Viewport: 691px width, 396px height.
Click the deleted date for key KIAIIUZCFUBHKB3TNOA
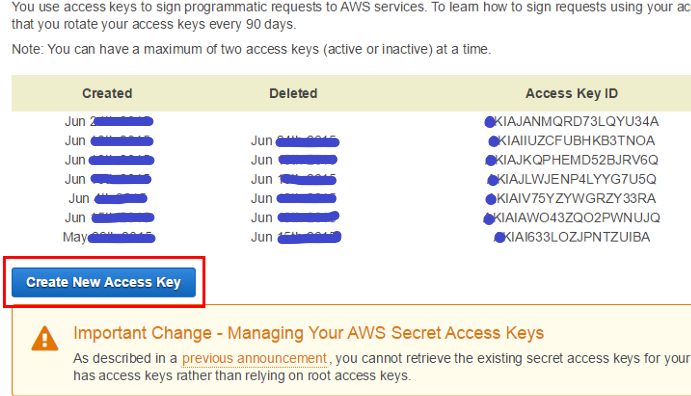tap(295, 141)
